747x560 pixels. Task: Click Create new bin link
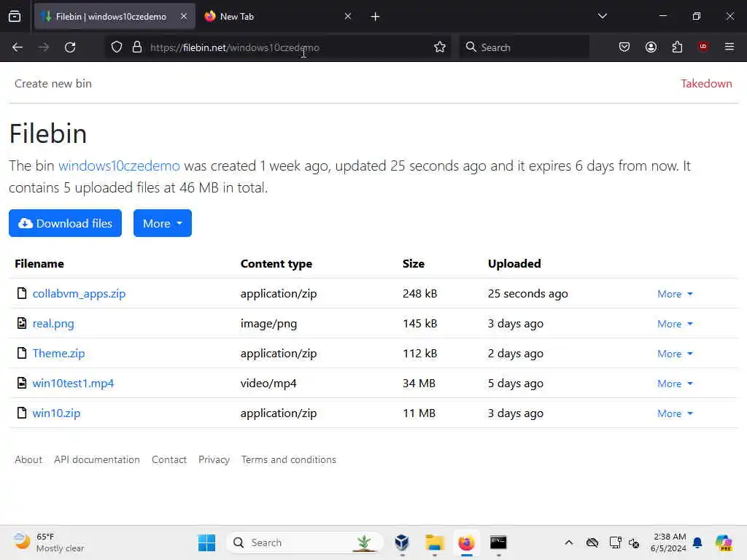[53, 83]
